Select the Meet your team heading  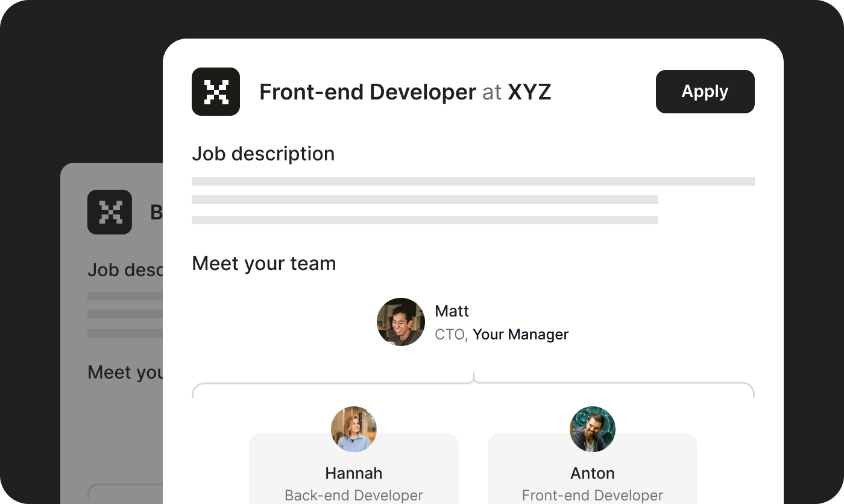point(264,263)
